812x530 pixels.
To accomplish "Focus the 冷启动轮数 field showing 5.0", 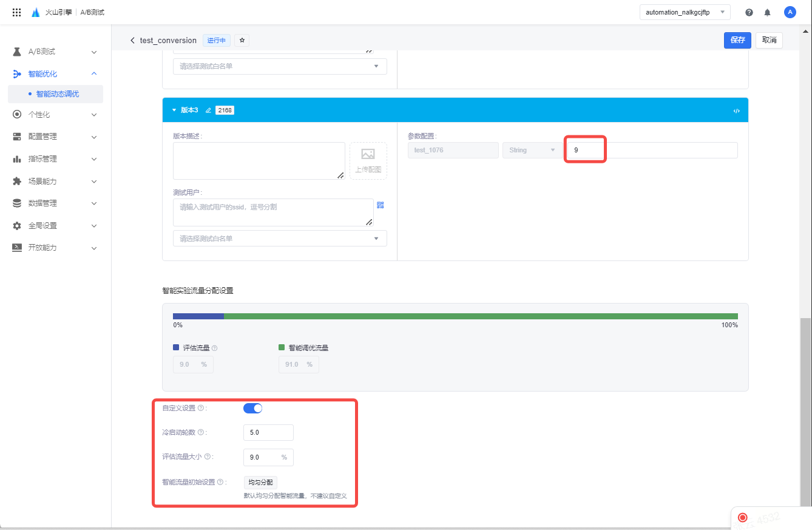I will pos(268,432).
